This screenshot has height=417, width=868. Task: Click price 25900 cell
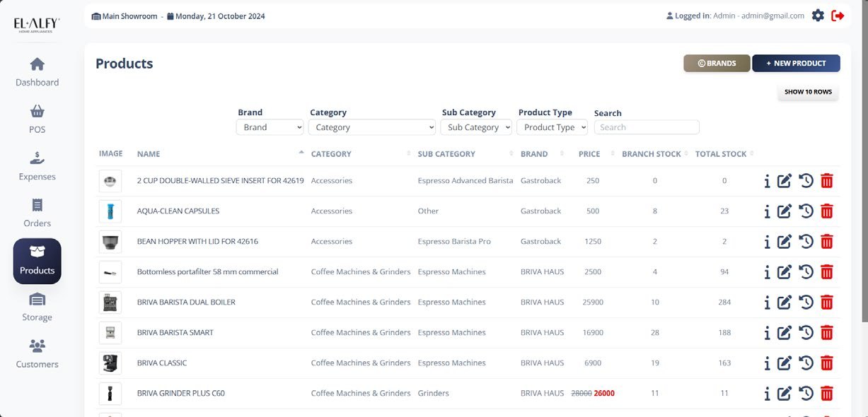(x=593, y=303)
